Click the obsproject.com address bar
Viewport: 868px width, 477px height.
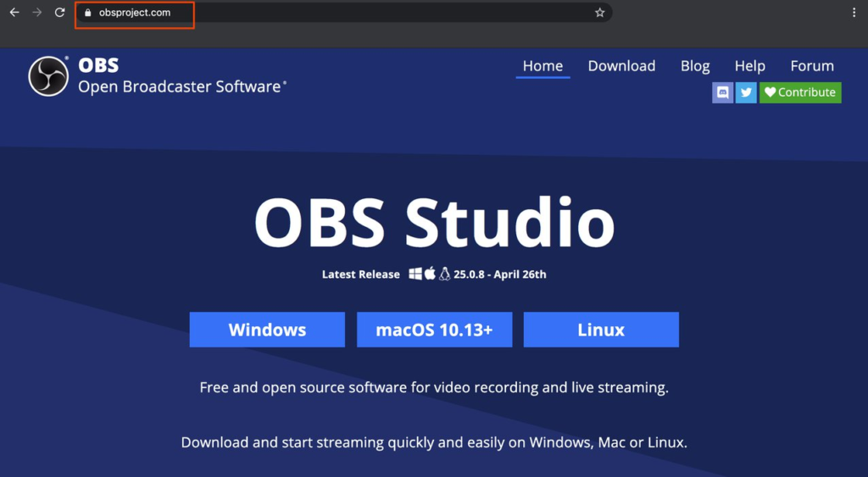[343, 13]
